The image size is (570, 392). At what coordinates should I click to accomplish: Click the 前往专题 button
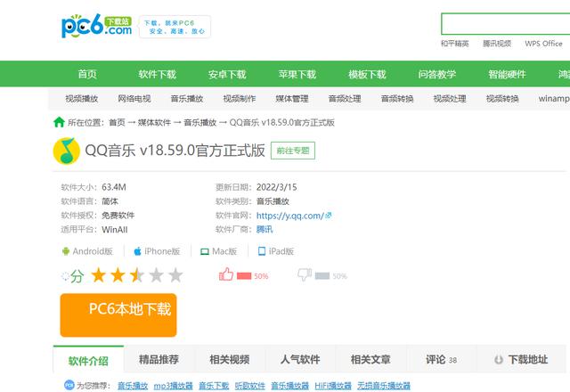[x=293, y=151]
